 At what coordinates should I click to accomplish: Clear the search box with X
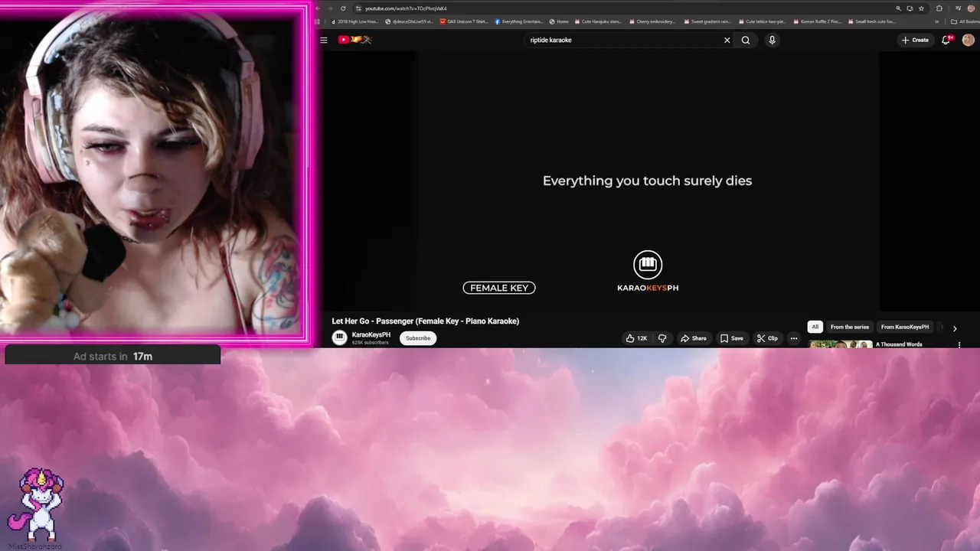(727, 40)
